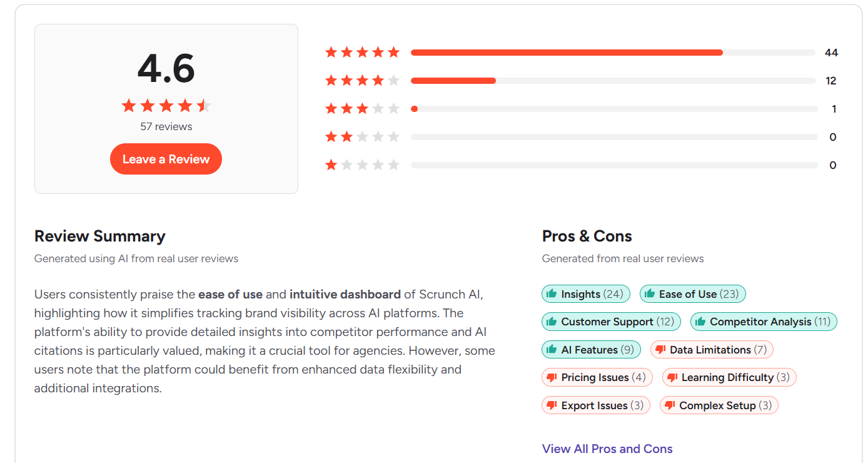Select the Complex Setup con tag
This screenshot has height=463, width=868.
click(719, 405)
